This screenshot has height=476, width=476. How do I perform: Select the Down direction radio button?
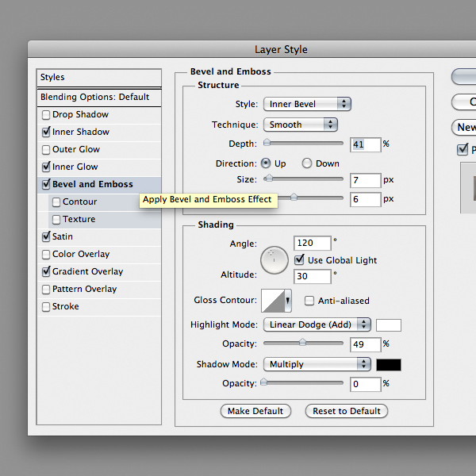(x=307, y=163)
